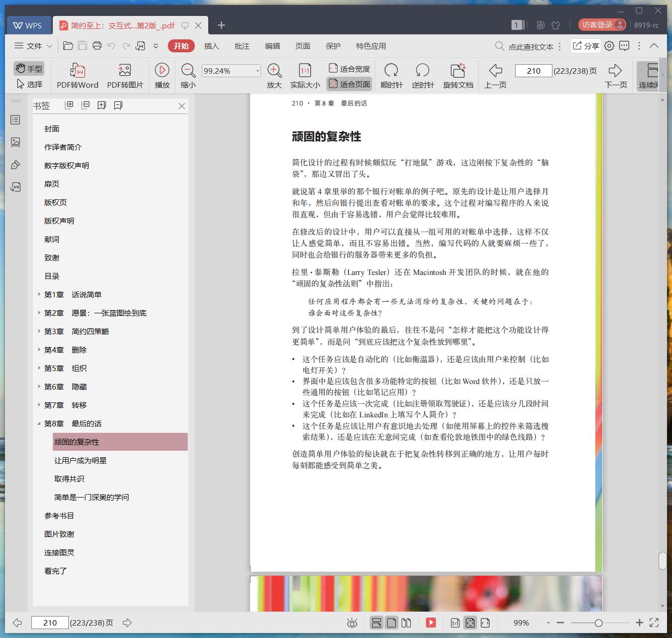The height and width of the screenshot is (638, 672).
Task: Click the red play icon in status bar
Action: (x=431, y=623)
